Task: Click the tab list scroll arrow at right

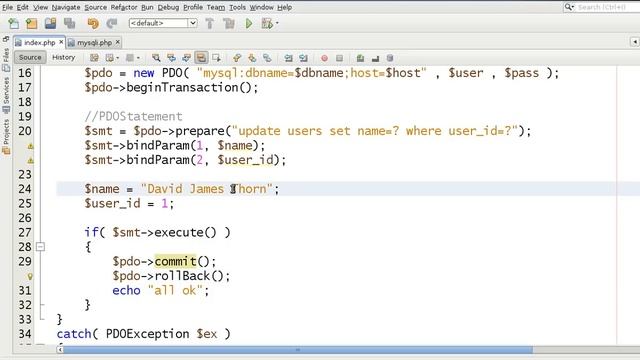Action: click(634, 42)
